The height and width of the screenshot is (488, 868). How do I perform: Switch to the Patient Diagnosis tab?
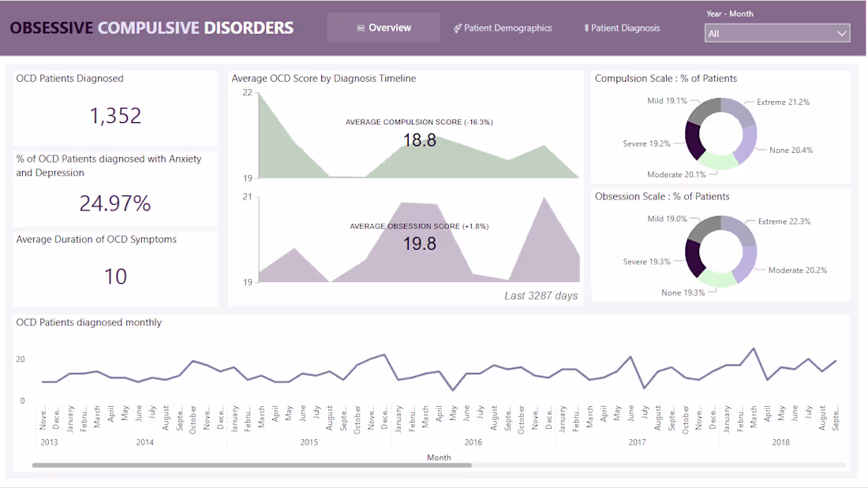(623, 28)
